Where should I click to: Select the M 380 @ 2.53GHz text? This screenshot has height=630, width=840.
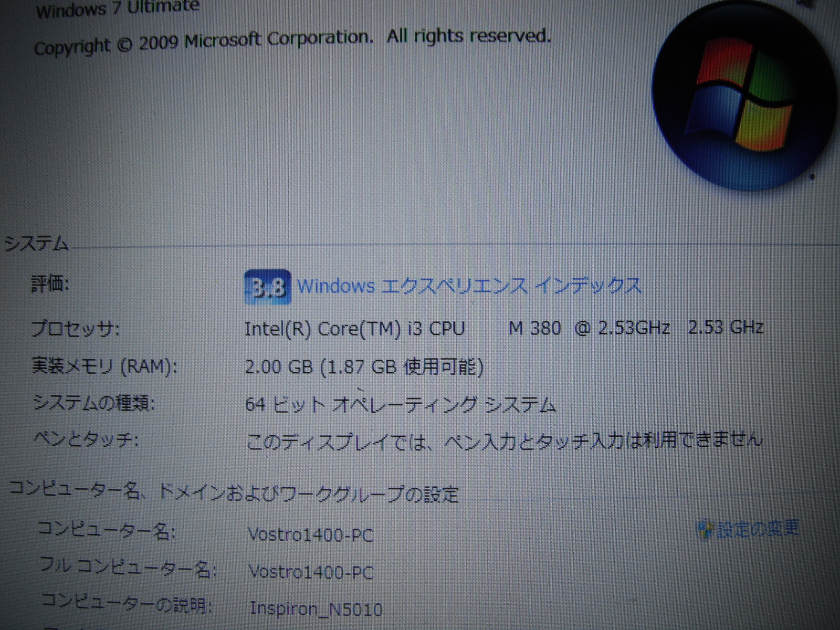point(589,328)
